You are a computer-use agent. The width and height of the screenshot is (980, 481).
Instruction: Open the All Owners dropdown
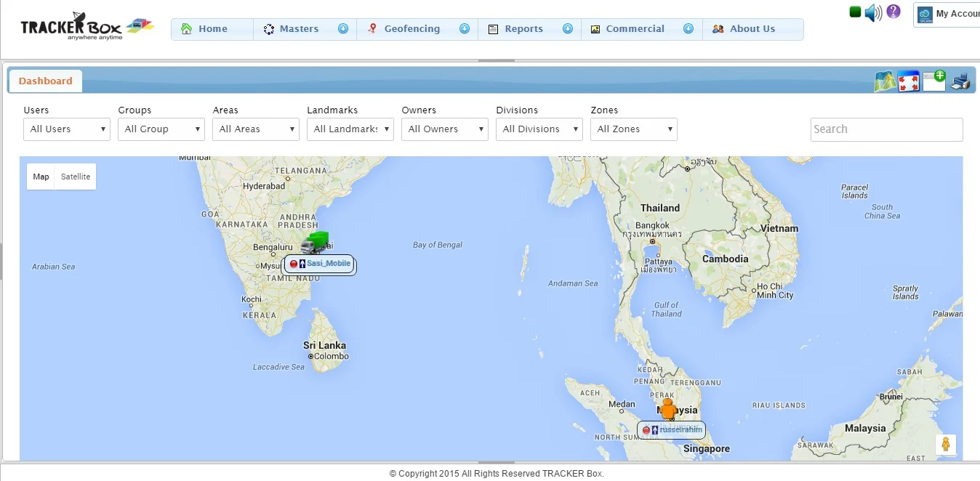(444, 129)
